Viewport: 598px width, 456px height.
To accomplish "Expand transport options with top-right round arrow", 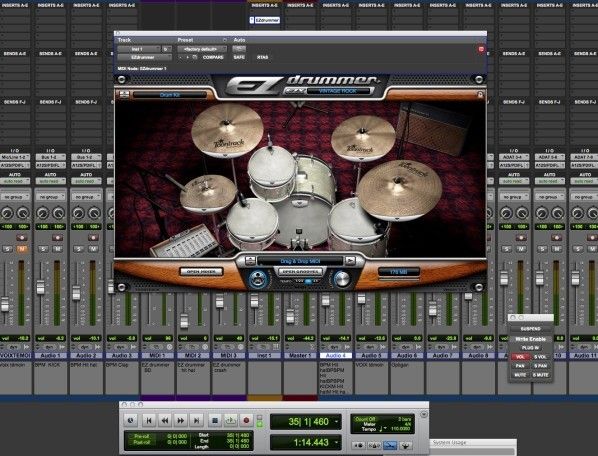I will (x=423, y=414).
